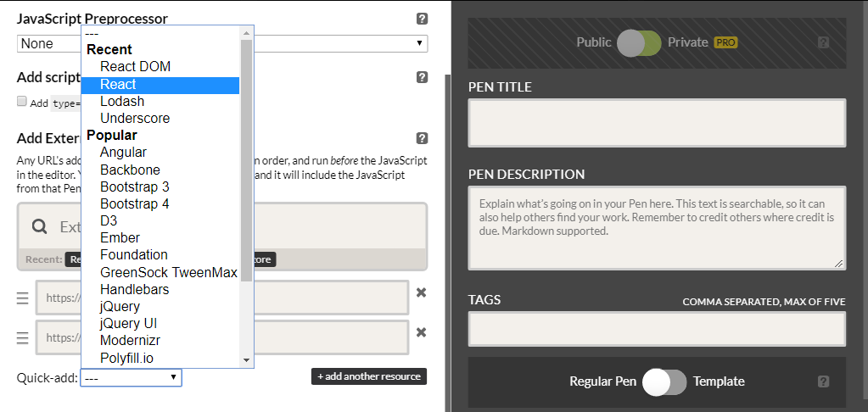Click help icon next to Template toggle
This screenshot has width=868, height=412.
[822, 381]
